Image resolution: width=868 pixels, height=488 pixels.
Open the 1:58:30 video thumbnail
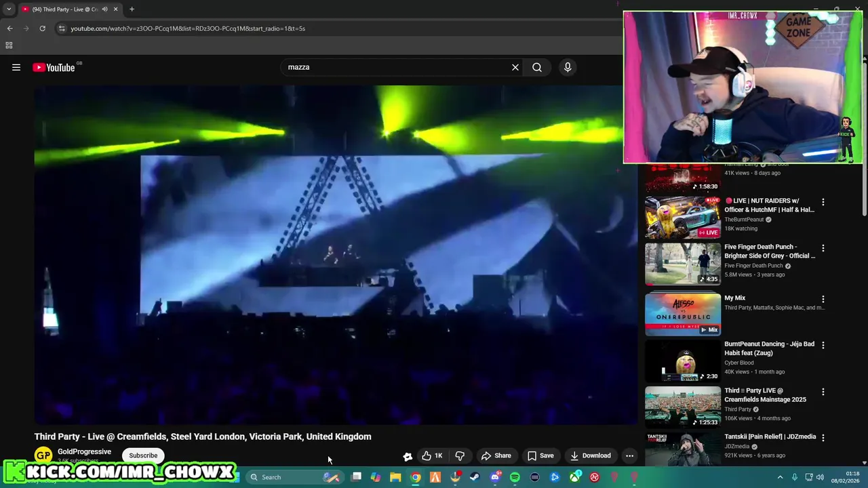(683, 179)
